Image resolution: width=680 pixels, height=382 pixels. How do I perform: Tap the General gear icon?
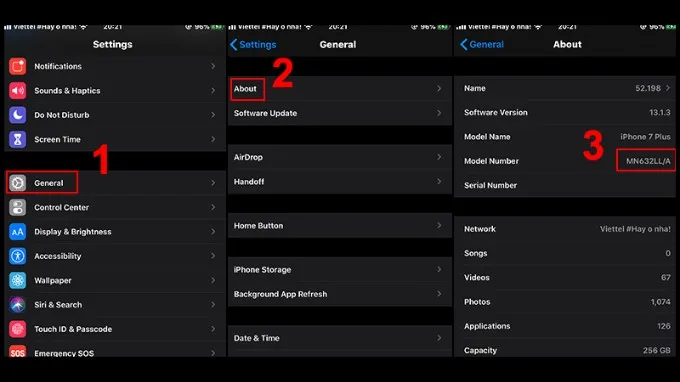(x=17, y=183)
